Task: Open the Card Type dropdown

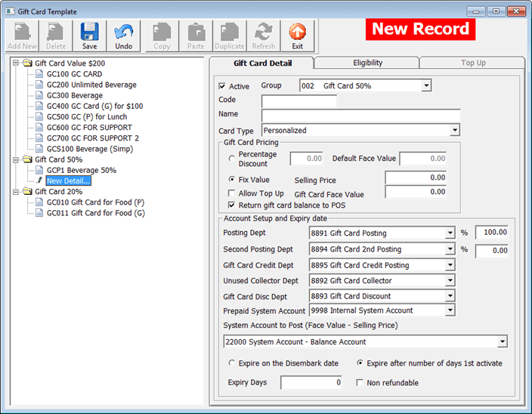Action: [x=455, y=130]
